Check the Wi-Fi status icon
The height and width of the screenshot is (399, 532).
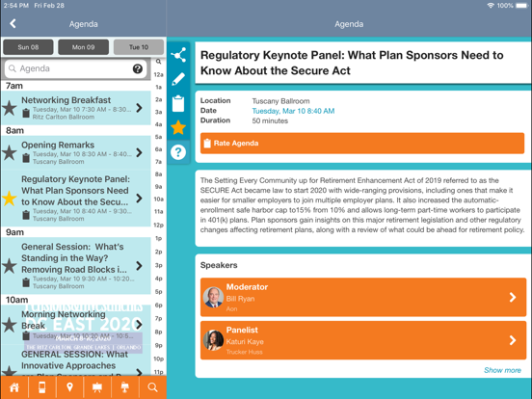pyautogui.click(x=491, y=6)
